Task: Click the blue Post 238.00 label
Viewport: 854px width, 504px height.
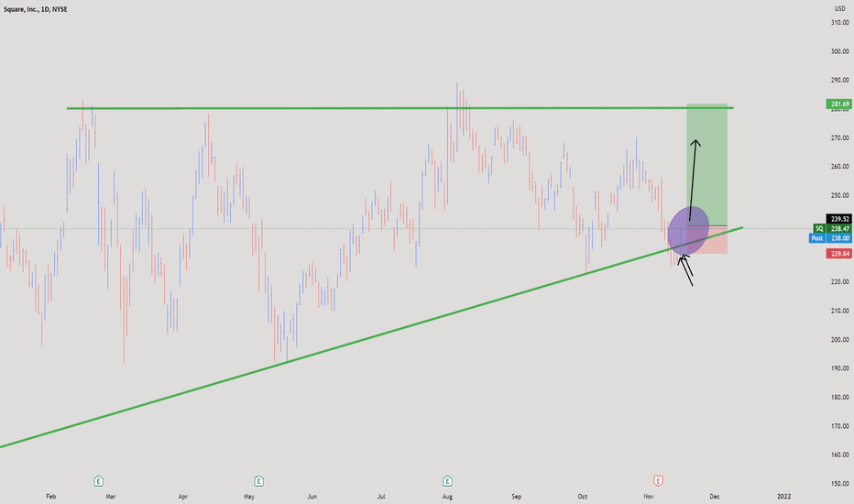Action: [830, 238]
